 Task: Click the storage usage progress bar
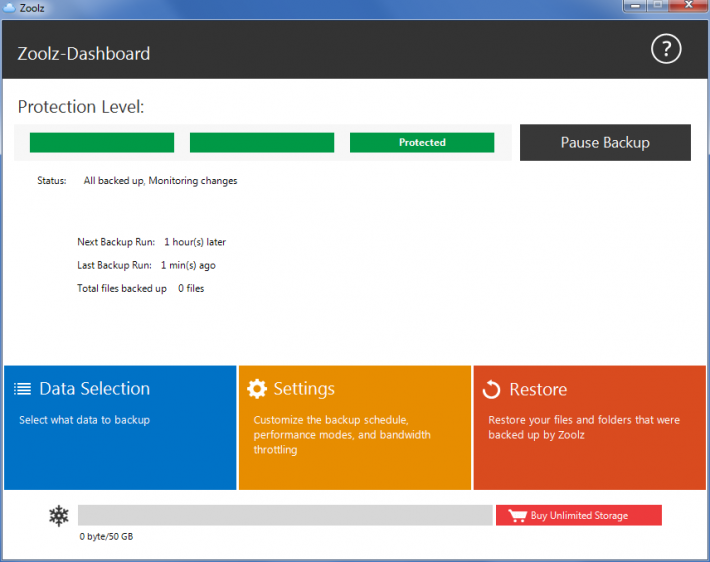[x=285, y=515]
